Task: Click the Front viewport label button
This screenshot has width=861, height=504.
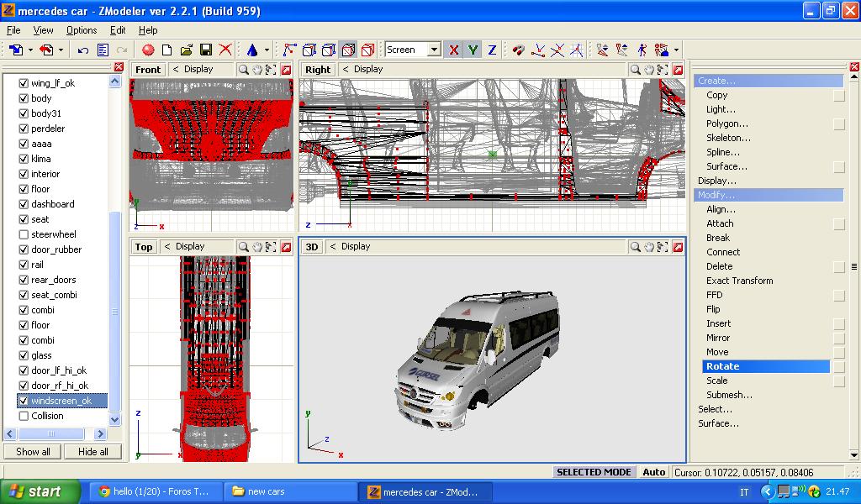Action: click(x=148, y=70)
